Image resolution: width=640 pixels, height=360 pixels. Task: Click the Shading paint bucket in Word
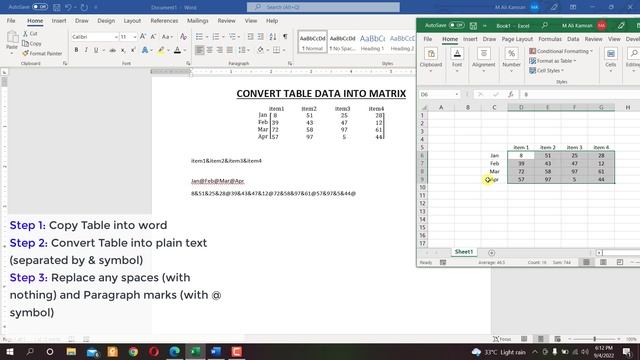260,50
